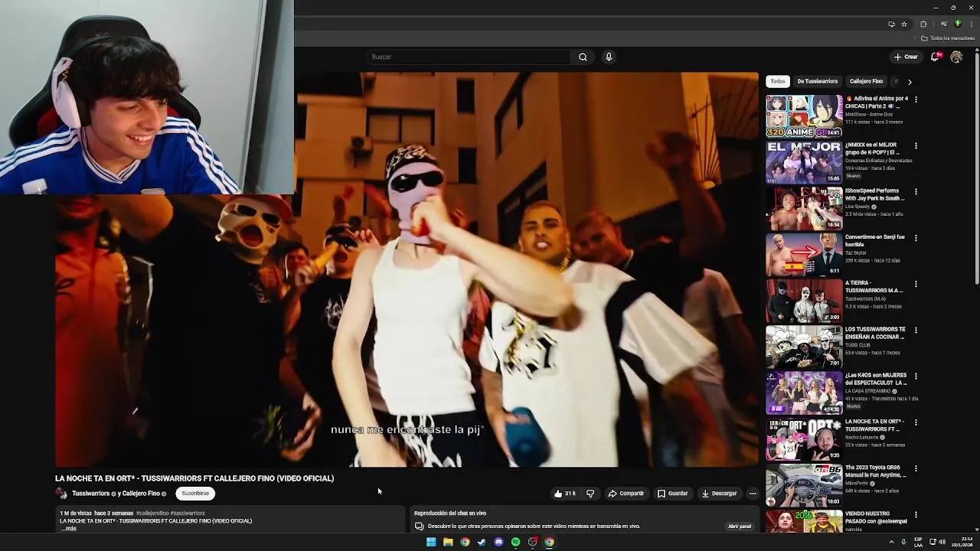Open options menu for A TIERRA video
Screen dimensions: 980x551
916,284
